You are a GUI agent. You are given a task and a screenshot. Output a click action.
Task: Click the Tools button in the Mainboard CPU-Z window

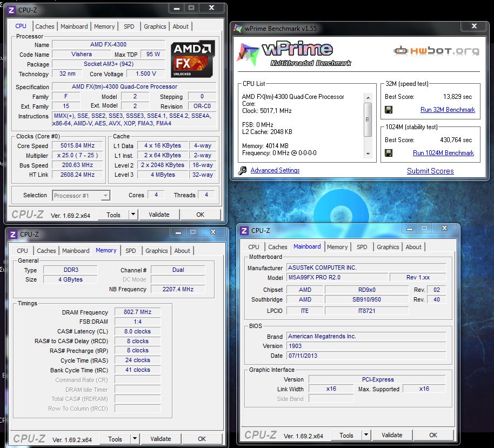[x=346, y=435]
